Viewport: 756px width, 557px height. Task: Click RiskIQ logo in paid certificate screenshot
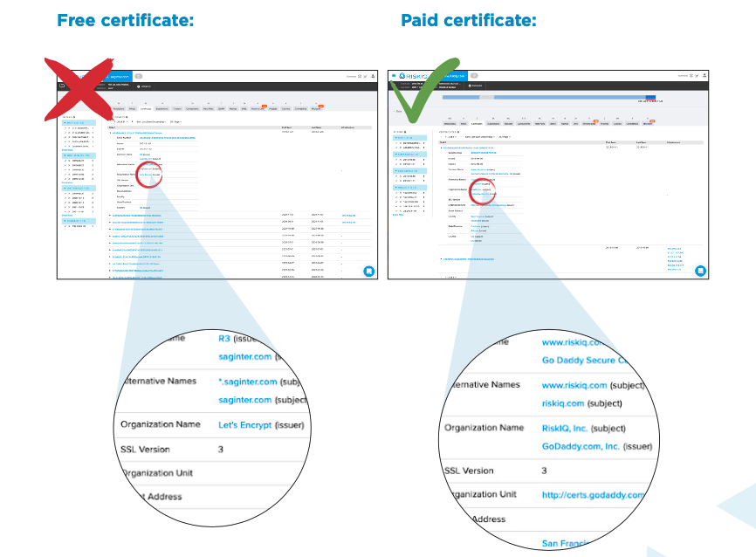click(414, 76)
